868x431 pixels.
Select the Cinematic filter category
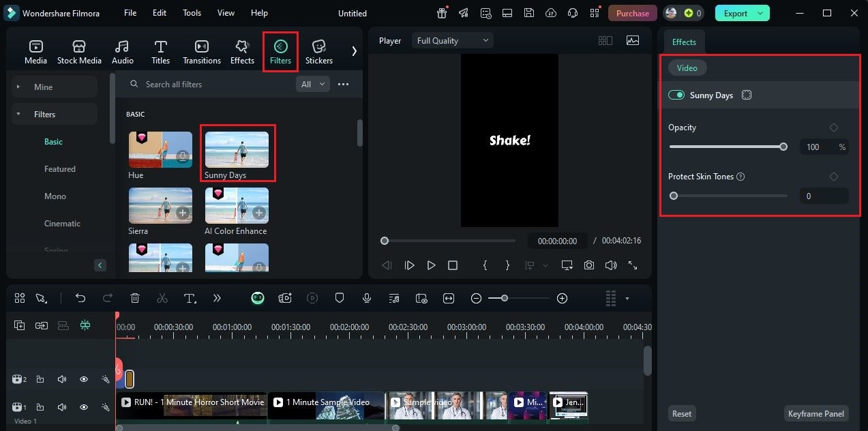pyautogui.click(x=62, y=224)
